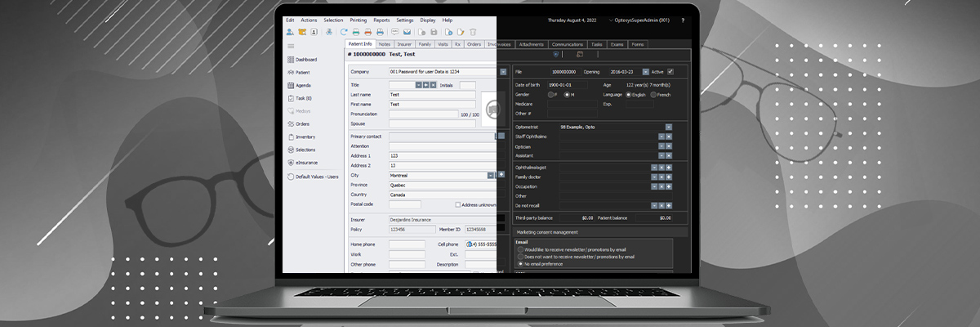Toggle the Active checkbox
980x327 pixels.
pyautogui.click(x=670, y=72)
